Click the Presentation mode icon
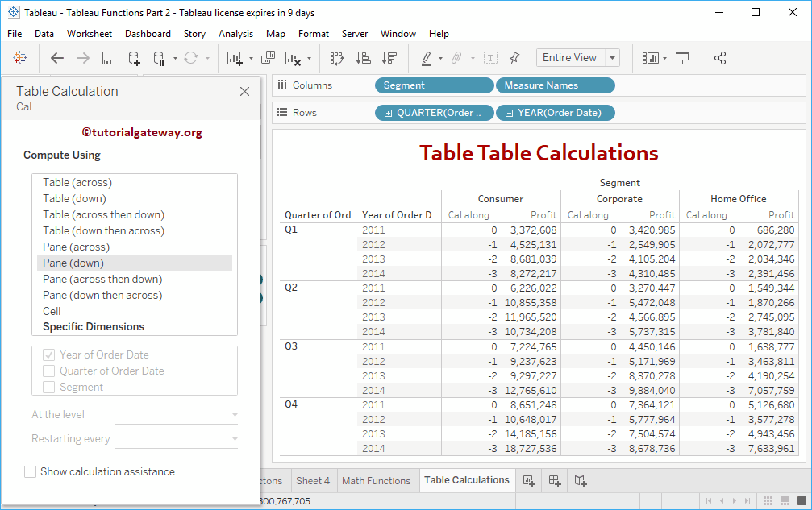Viewport: 812px width, 510px height. [x=683, y=58]
